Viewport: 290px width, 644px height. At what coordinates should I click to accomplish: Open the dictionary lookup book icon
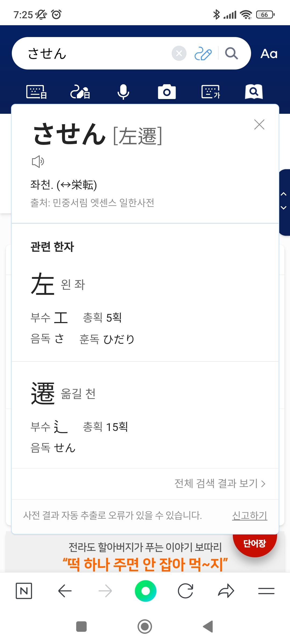click(254, 92)
